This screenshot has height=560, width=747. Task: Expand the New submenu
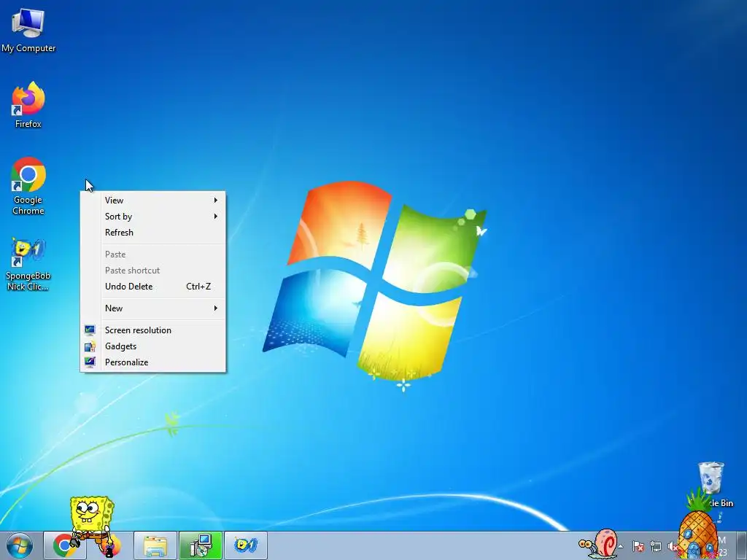point(152,308)
